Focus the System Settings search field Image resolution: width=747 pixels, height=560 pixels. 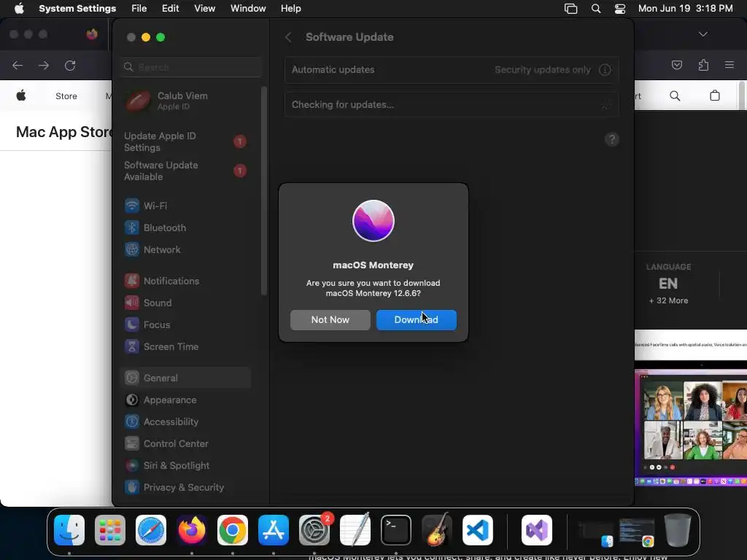tap(191, 67)
